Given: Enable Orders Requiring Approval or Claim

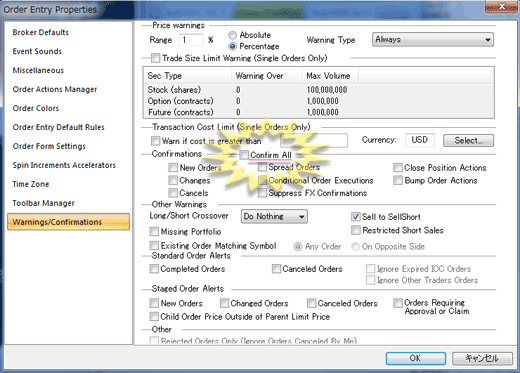Looking at the screenshot, I should pos(398,303).
